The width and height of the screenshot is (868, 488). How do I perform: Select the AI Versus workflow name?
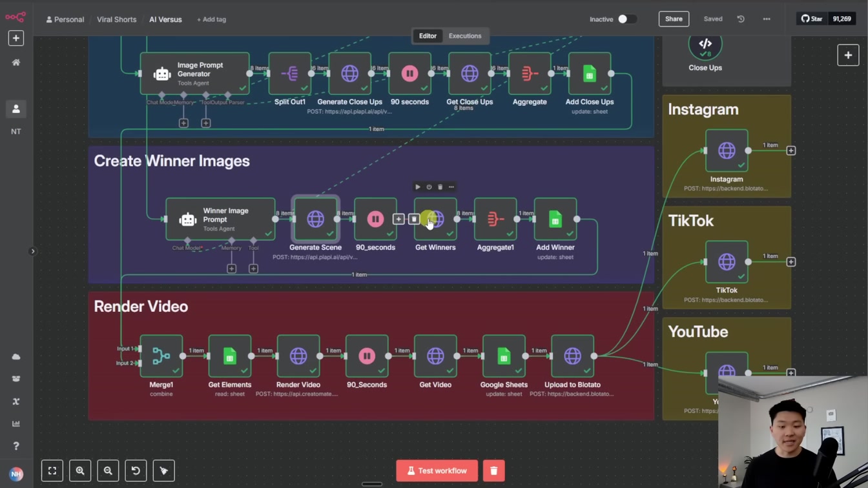click(165, 19)
